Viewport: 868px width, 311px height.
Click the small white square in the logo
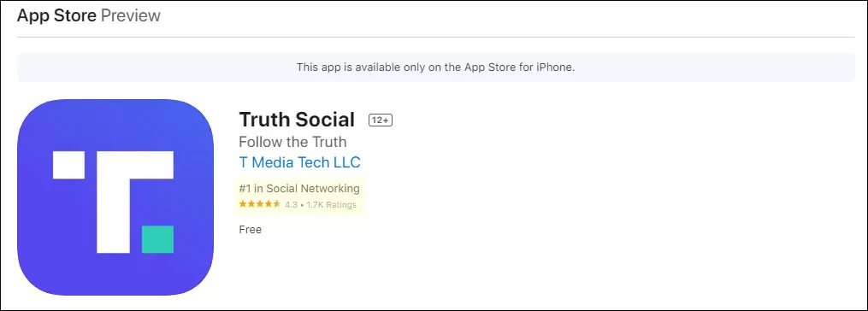(68, 165)
